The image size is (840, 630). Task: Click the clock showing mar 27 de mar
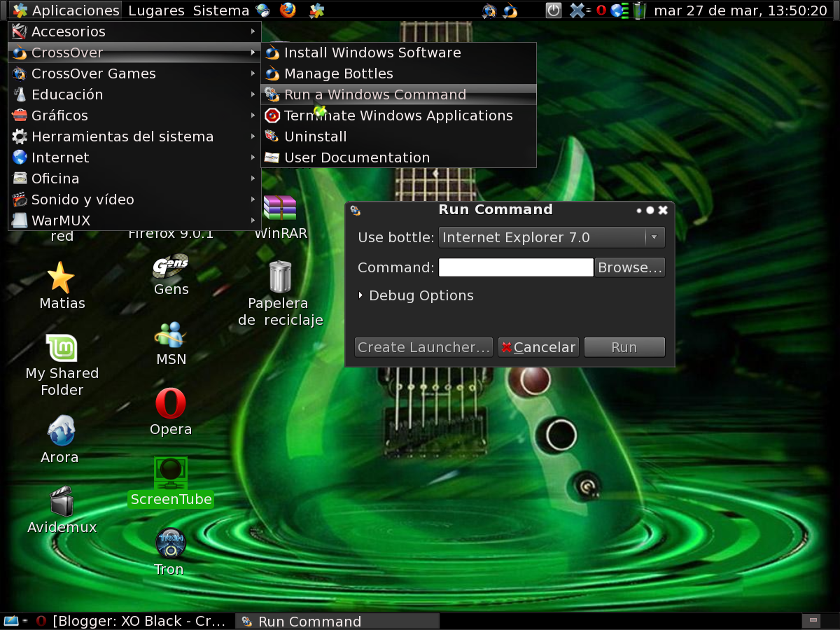741,10
